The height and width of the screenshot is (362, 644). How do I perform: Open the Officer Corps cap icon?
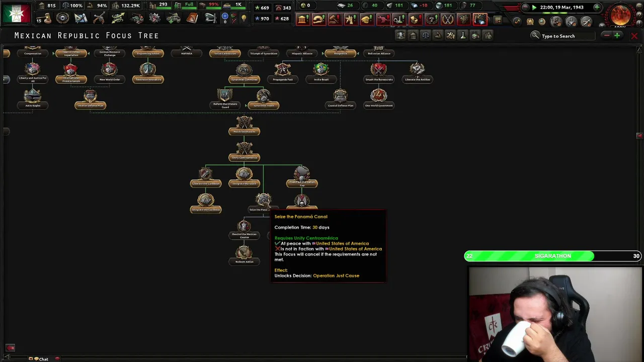[x=210, y=19]
